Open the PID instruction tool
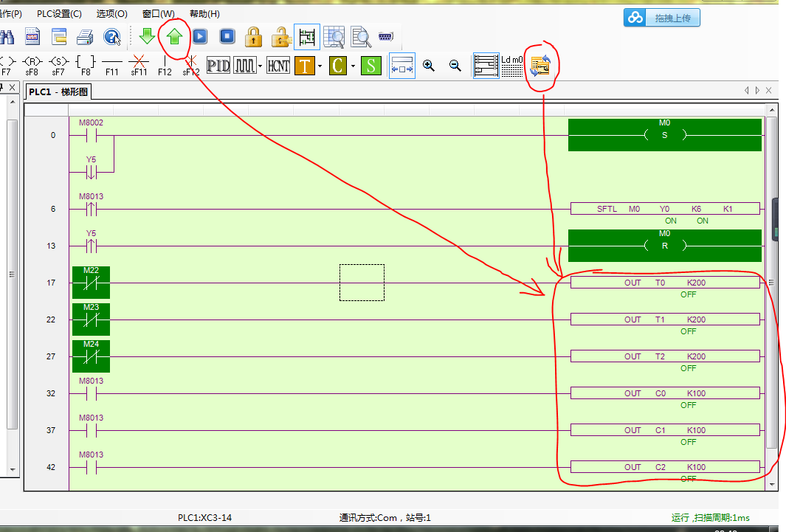Viewport: 786px width, 532px height. click(218, 66)
